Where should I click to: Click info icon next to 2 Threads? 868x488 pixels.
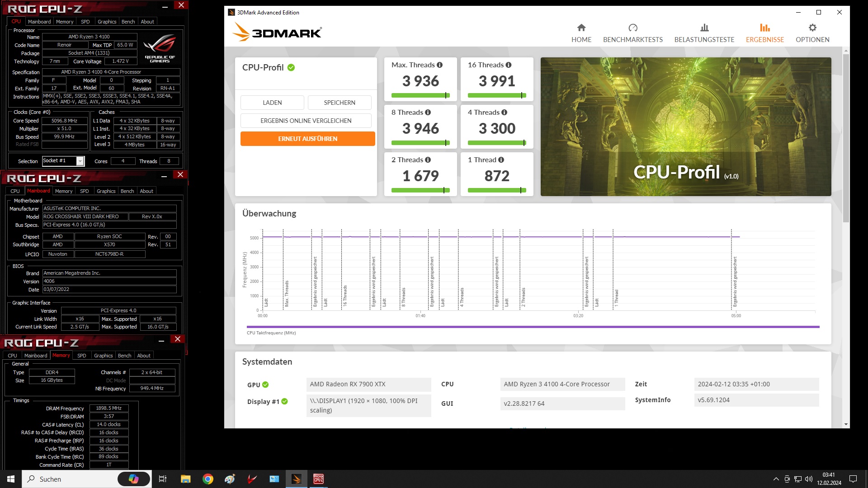(x=428, y=160)
